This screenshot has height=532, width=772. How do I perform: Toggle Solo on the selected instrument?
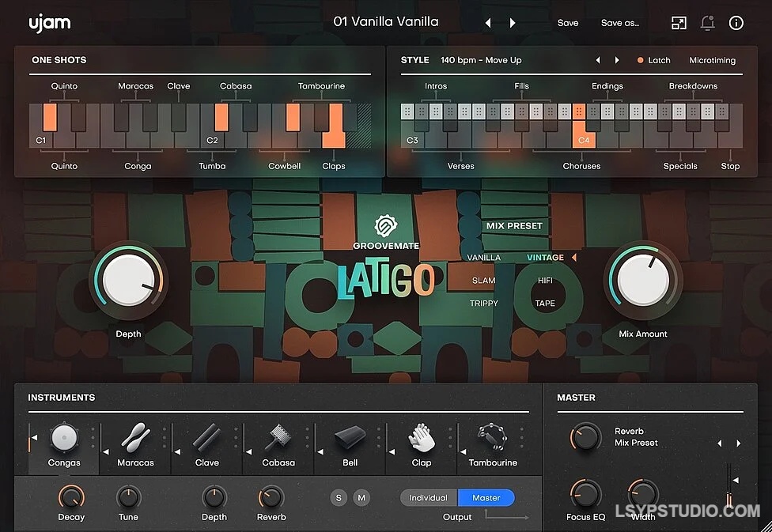point(339,498)
